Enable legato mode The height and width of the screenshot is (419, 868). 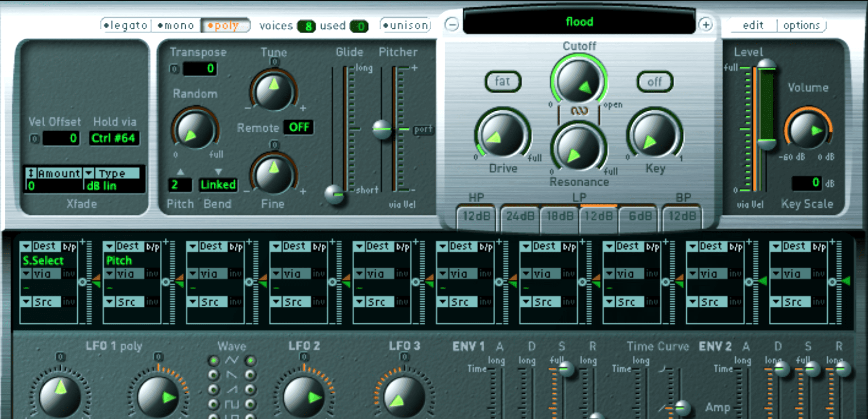pyautogui.click(x=126, y=25)
